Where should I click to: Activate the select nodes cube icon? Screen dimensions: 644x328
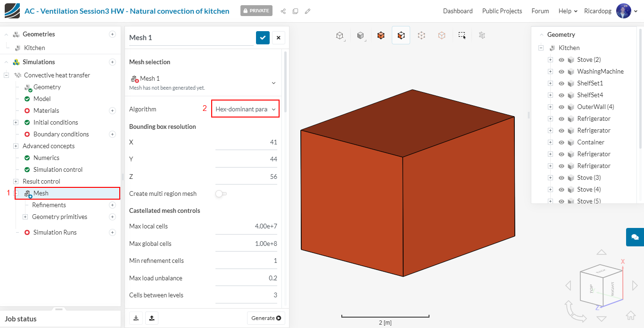coord(442,35)
